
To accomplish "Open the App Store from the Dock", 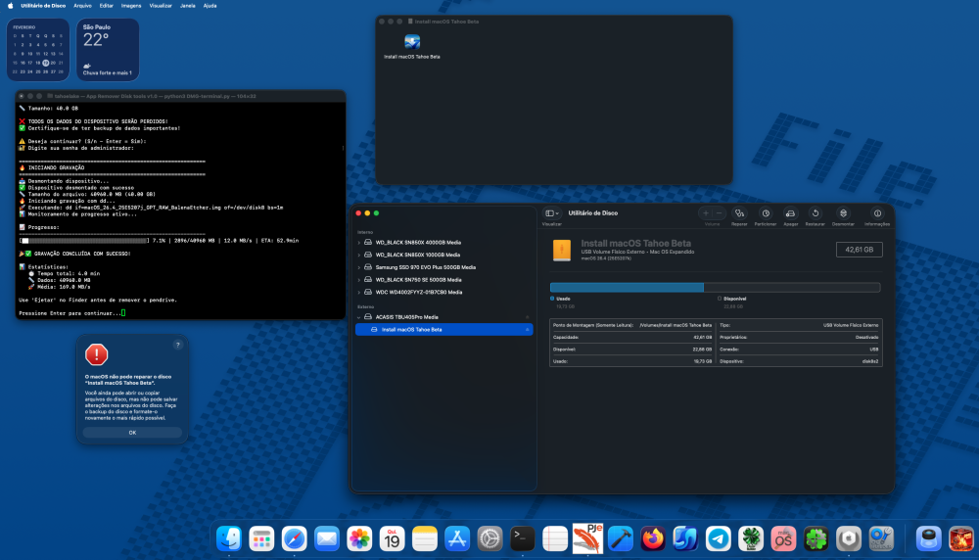I will point(457,538).
